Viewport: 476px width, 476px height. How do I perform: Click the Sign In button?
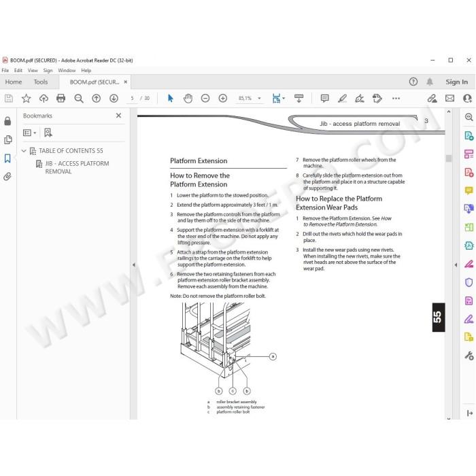click(x=456, y=82)
